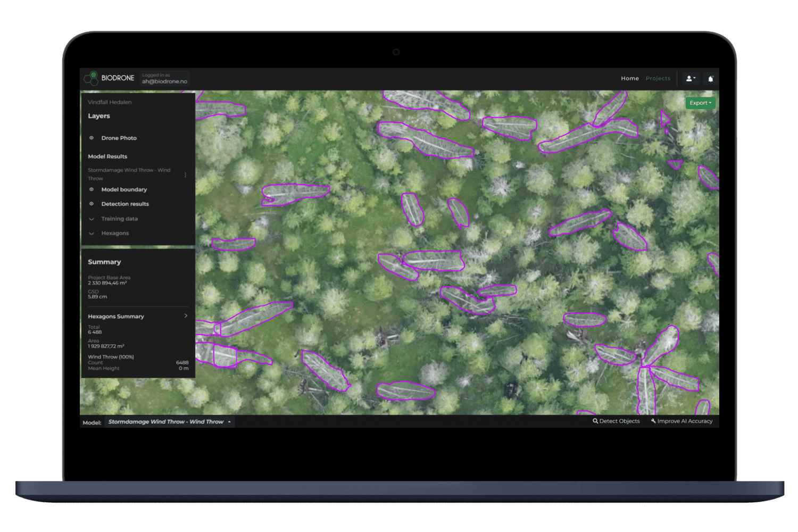Go to the Home menu item
Image resolution: width=798 pixels, height=532 pixels.
(630, 78)
